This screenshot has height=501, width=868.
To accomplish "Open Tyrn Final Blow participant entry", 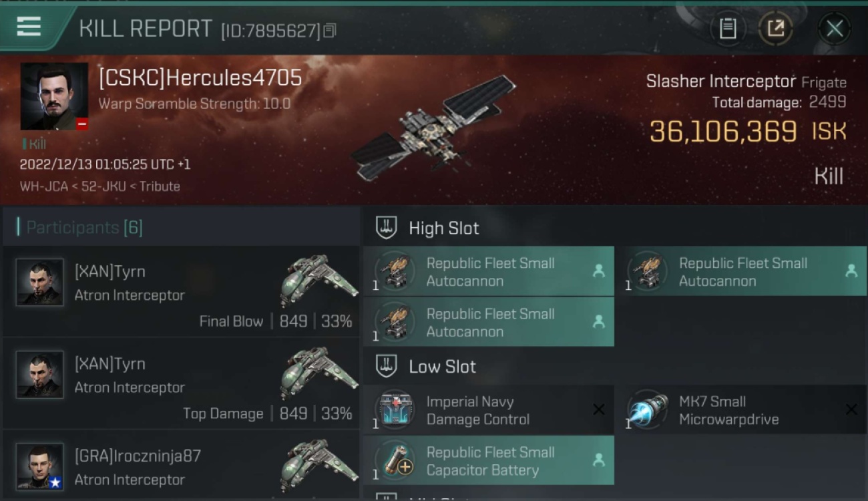I will coord(181,292).
